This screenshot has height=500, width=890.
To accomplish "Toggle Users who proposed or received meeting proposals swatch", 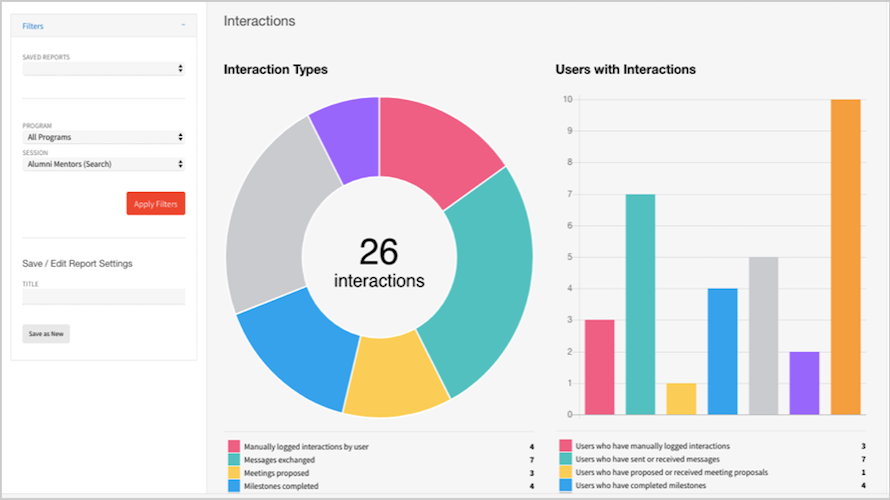I will (565, 472).
